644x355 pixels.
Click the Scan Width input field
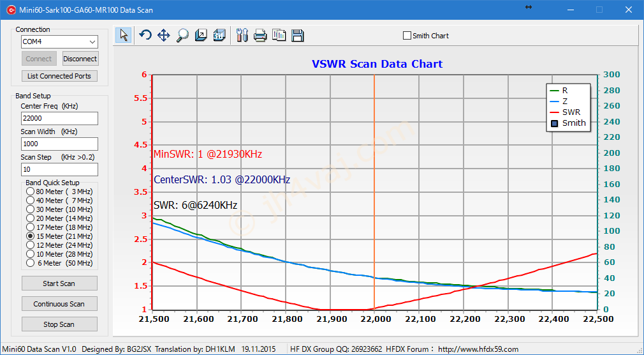pos(59,144)
